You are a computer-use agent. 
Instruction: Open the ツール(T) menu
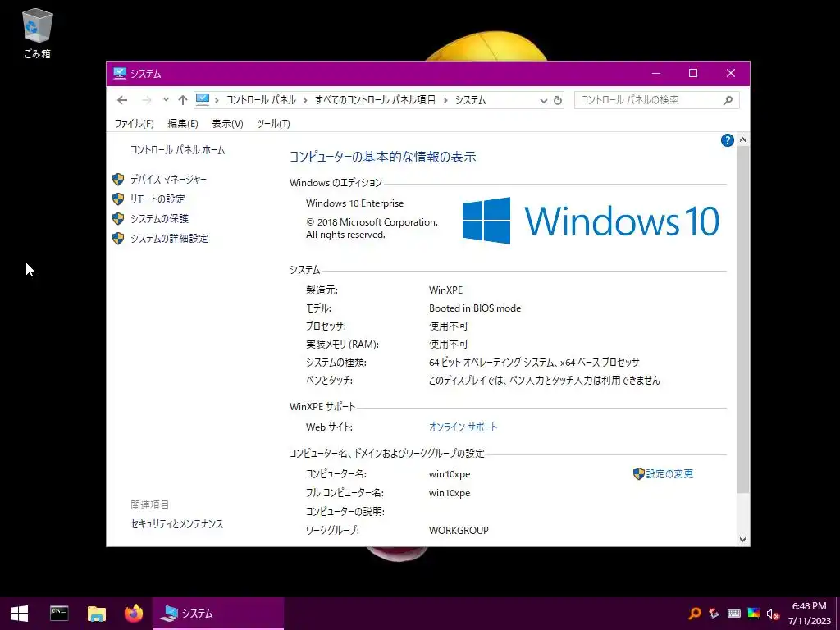coord(273,124)
